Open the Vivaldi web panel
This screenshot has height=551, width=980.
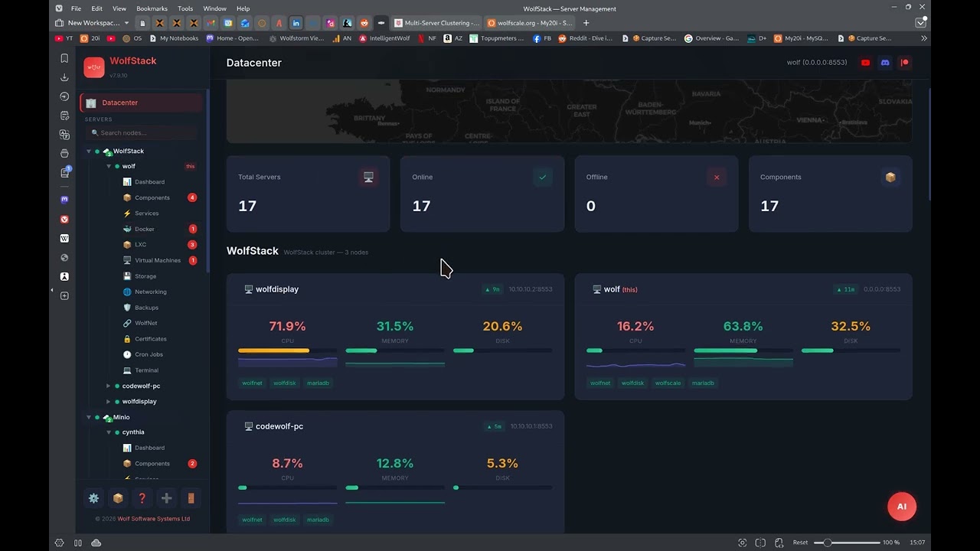[64, 219]
